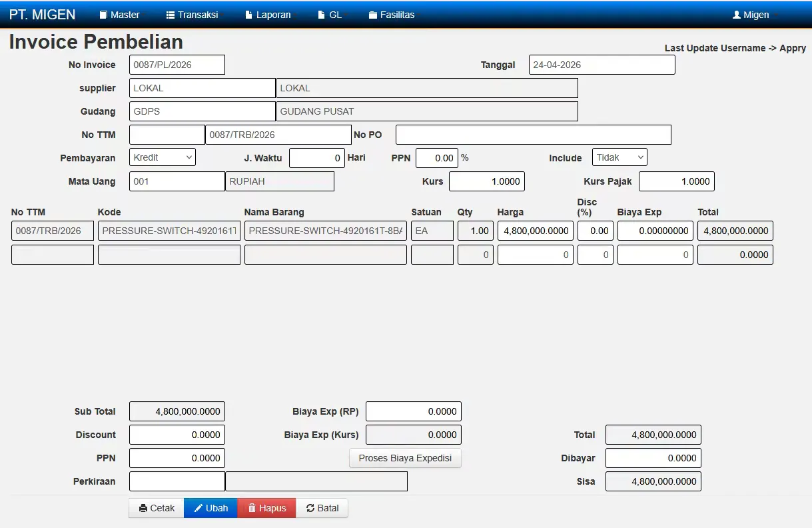
Task: Click the empty No TTM prefix field
Action: coord(167,135)
